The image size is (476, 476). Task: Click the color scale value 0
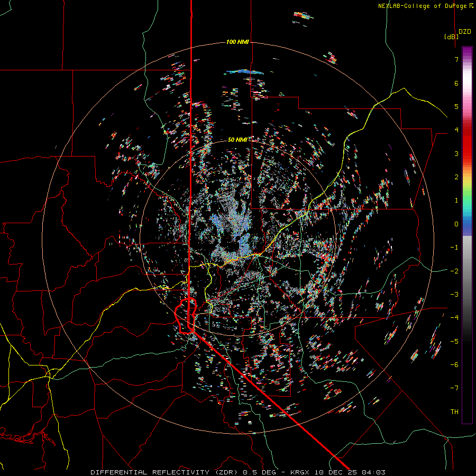coord(456,224)
